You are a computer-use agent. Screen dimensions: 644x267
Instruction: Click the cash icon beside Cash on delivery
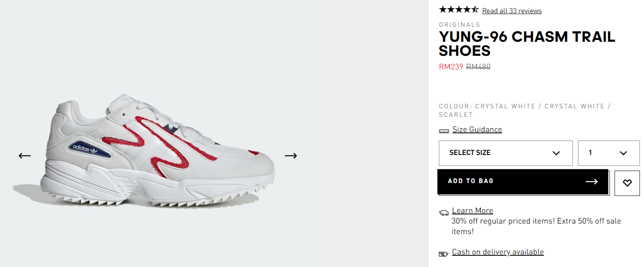tap(443, 254)
